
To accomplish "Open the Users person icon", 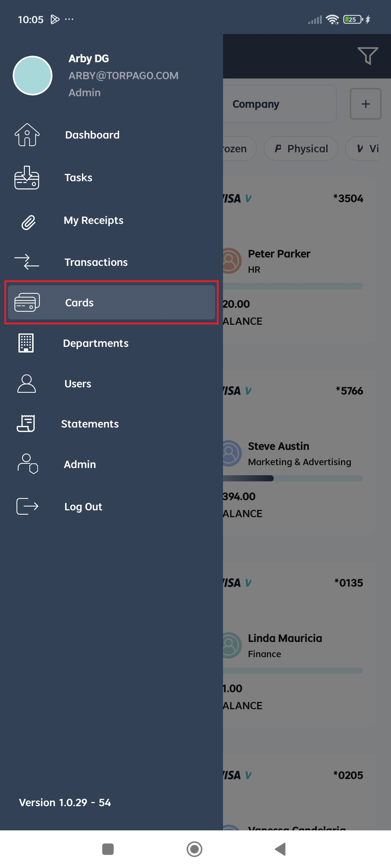I will click(x=27, y=383).
